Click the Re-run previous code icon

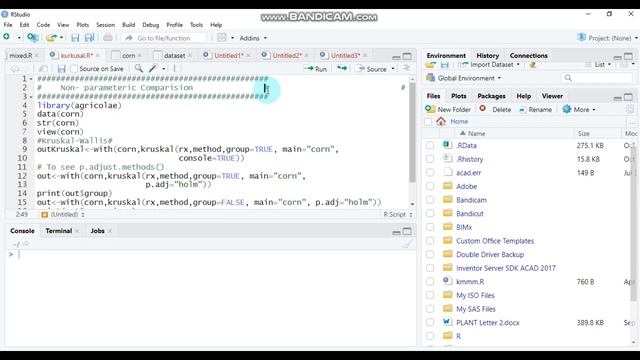coord(342,68)
